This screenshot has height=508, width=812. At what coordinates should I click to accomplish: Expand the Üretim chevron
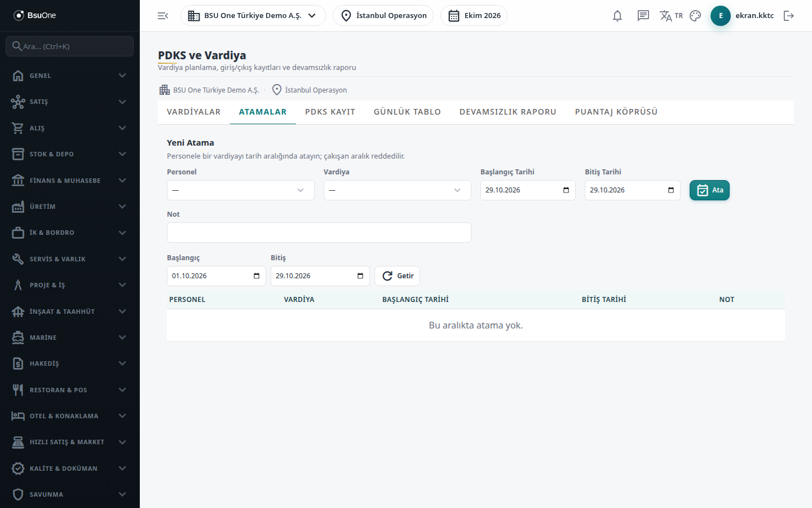click(122, 207)
